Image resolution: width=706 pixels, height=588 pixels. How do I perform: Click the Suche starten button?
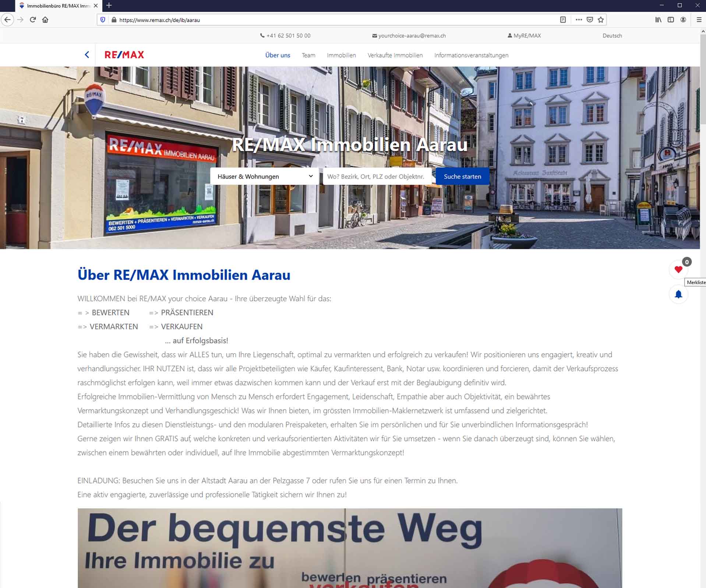[x=462, y=176]
